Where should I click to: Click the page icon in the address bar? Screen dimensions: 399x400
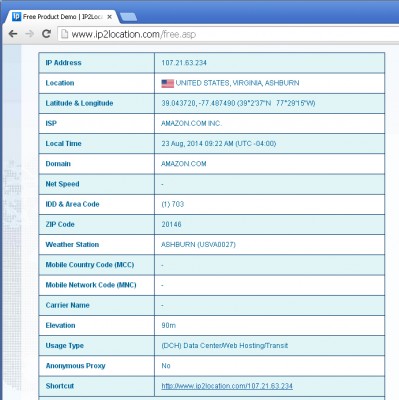click(64, 34)
